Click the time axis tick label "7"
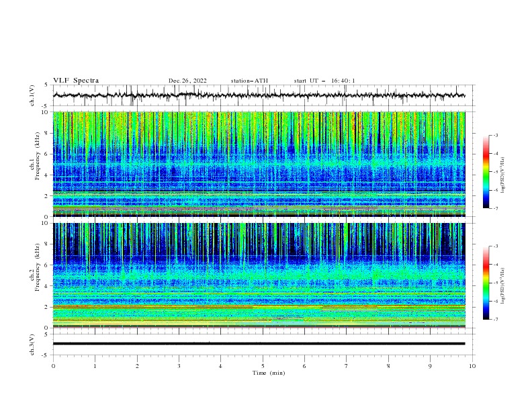The height and width of the screenshot is (411, 532). coord(347,366)
